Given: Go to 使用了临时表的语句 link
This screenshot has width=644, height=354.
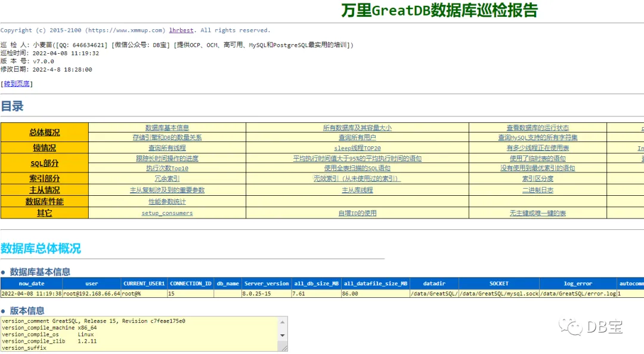Looking at the screenshot, I should pyautogui.click(x=538, y=158).
